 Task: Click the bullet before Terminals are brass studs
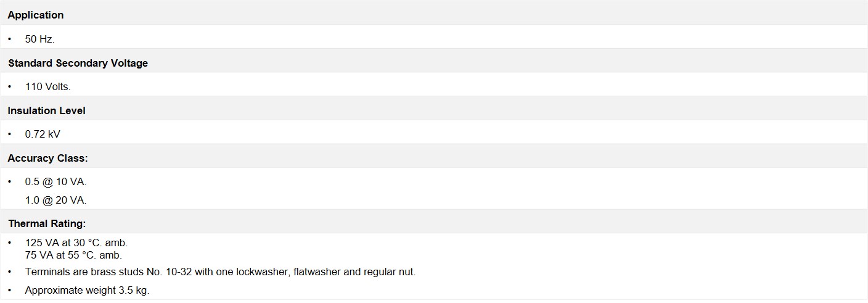[10, 272]
